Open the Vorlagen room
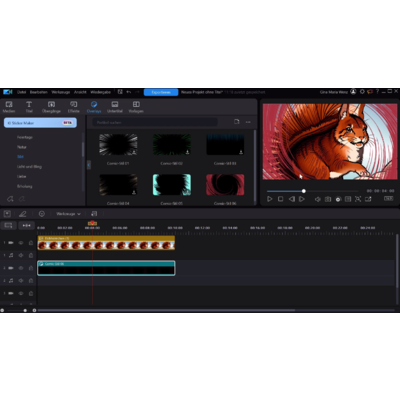 tap(136, 107)
